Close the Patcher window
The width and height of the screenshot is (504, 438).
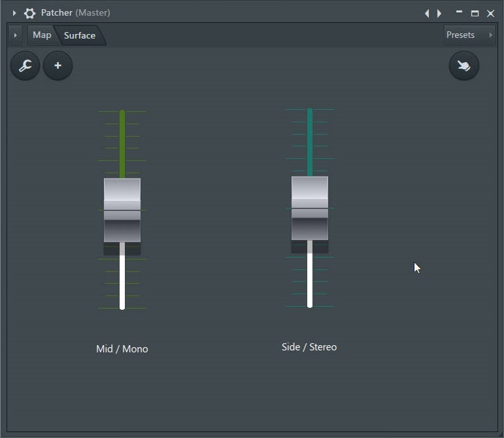point(490,13)
